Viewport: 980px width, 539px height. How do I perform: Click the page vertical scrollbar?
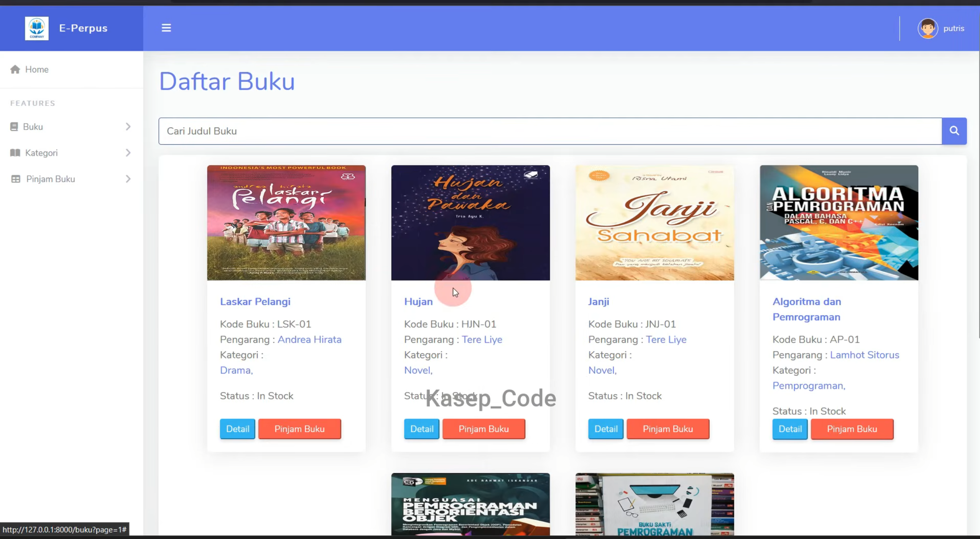(x=978, y=195)
